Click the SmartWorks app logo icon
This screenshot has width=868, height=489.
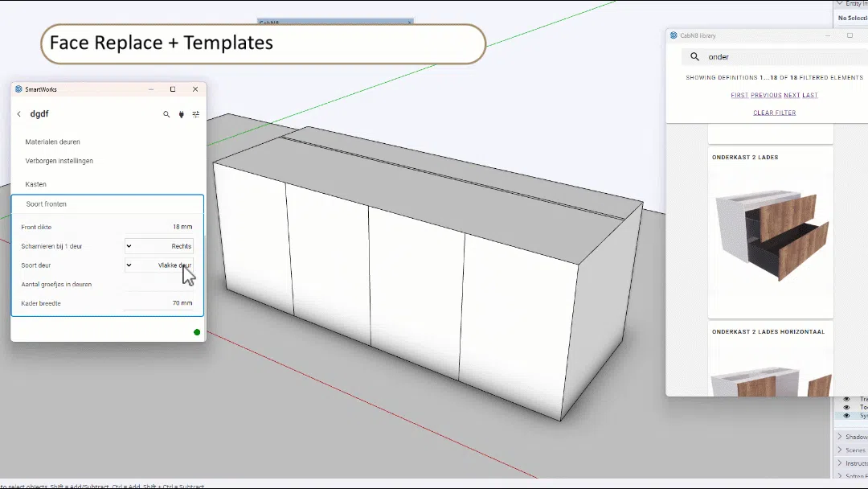pos(18,89)
